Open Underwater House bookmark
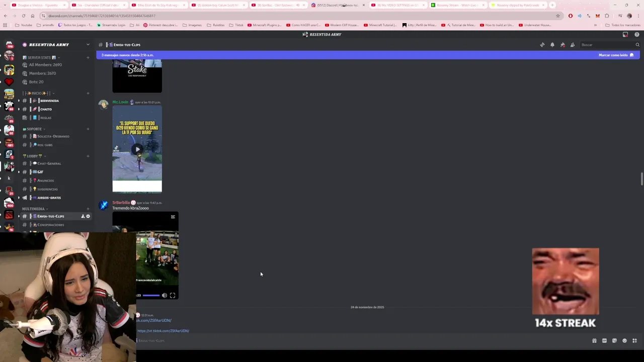The image size is (644, 362). 535,25
